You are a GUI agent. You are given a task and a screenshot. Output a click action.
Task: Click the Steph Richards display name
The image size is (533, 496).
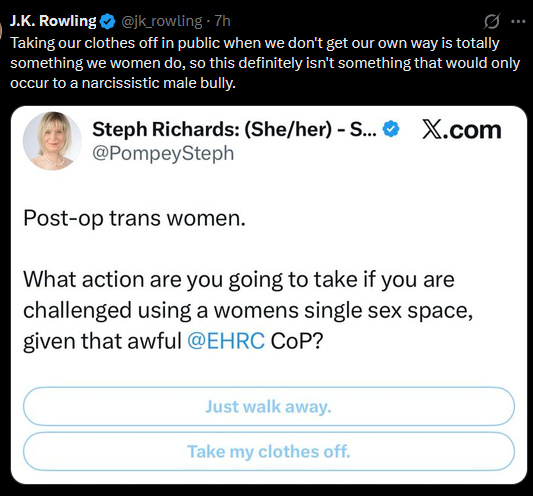[235, 130]
